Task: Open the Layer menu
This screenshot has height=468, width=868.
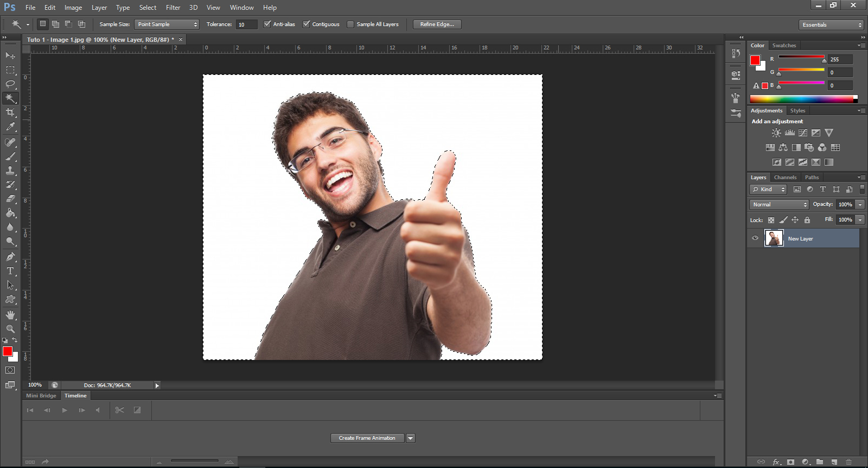Action: (99, 8)
